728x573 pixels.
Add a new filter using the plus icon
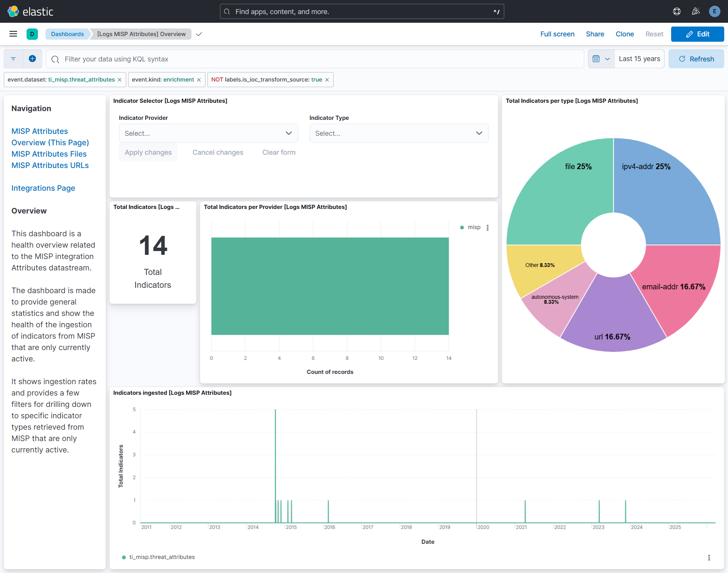coord(32,59)
